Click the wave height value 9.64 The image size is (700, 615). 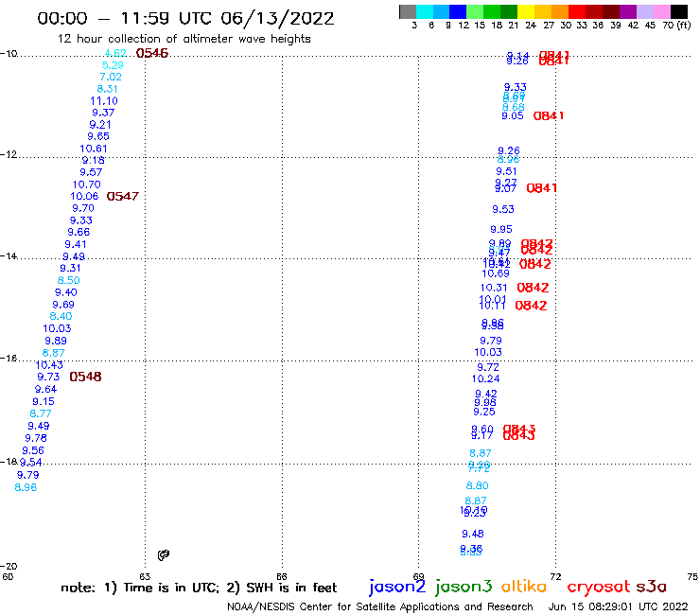pyautogui.click(x=45, y=389)
